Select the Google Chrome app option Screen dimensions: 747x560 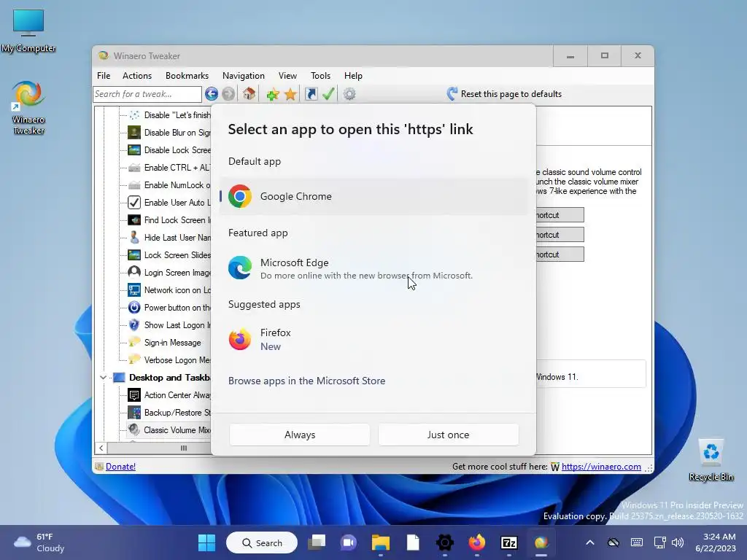click(x=374, y=196)
